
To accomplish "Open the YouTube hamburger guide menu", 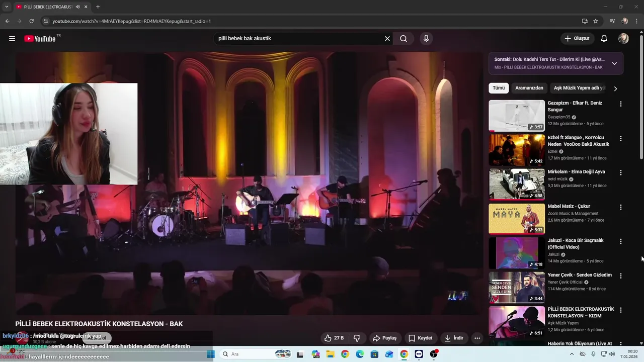I will (x=12, y=39).
